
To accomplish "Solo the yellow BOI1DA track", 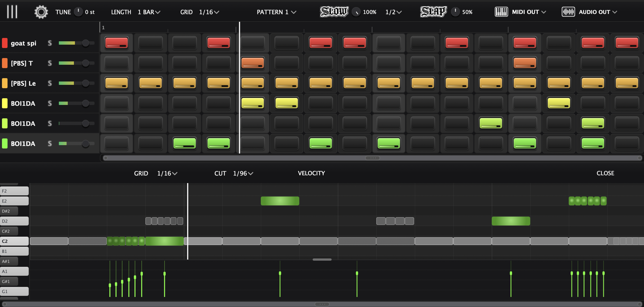I will (x=50, y=103).
